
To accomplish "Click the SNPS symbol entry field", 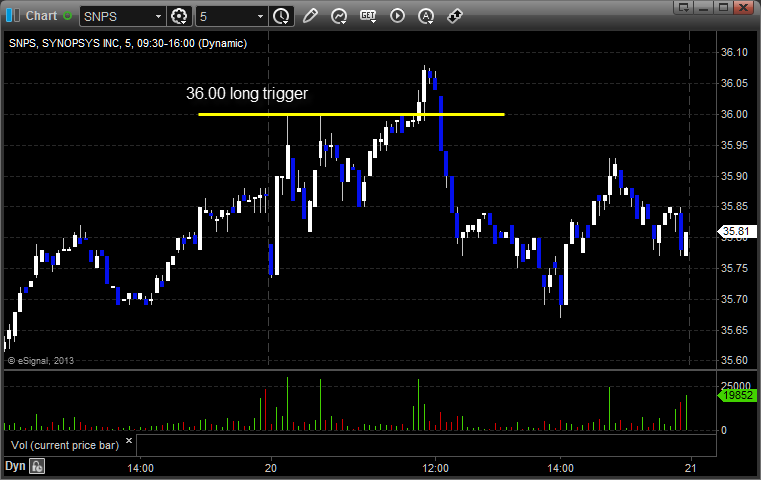I will tap(116, 17).
